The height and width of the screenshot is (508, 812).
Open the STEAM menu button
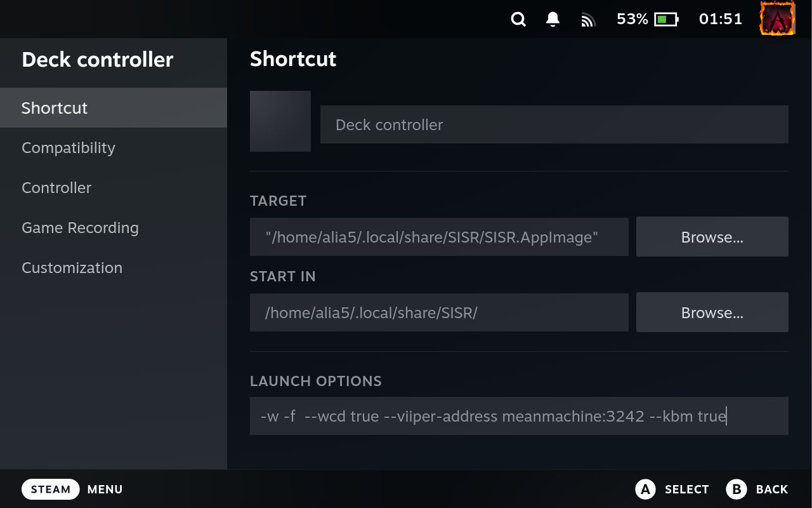tap(51, 489)
